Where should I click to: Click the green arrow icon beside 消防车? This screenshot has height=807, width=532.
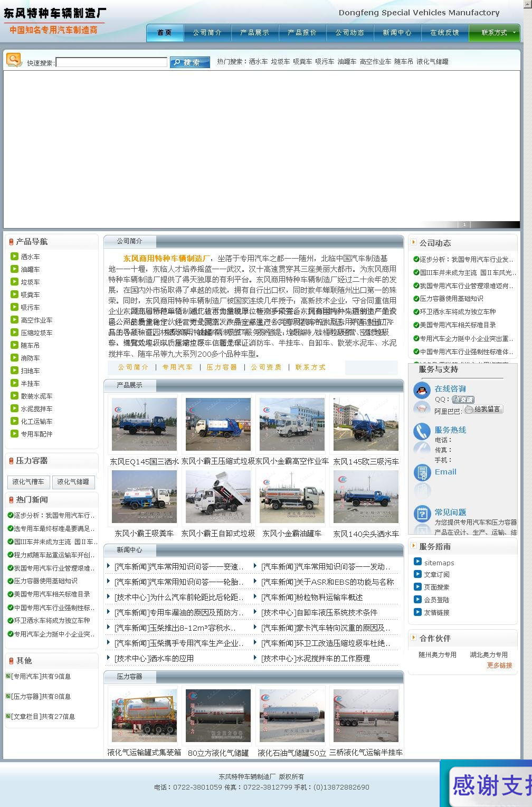point(14,358)
